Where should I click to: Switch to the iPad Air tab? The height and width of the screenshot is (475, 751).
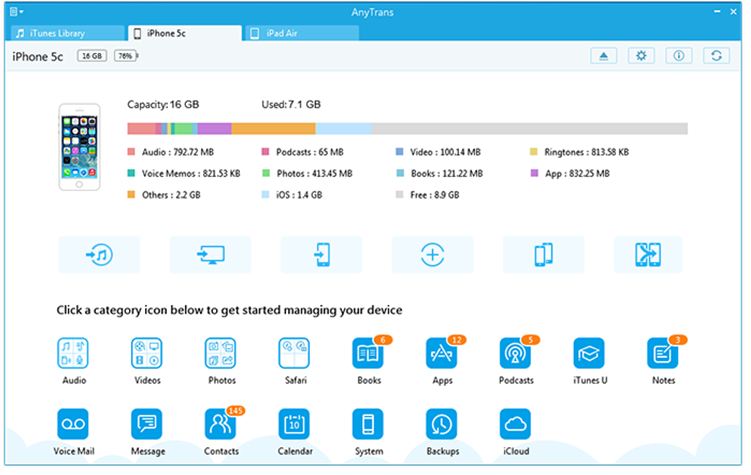tap(302, 33)
